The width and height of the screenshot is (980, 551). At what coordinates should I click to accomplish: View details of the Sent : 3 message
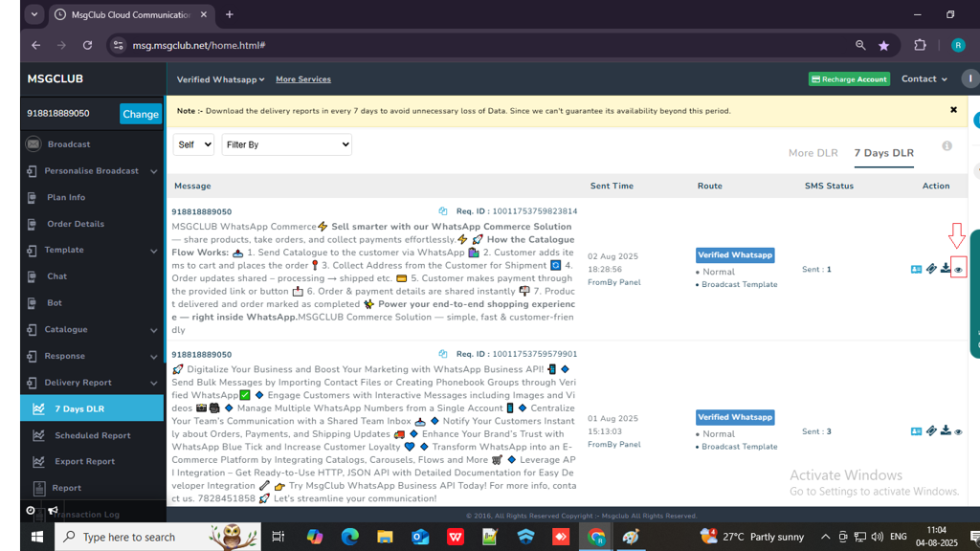[x=958, y=431]
